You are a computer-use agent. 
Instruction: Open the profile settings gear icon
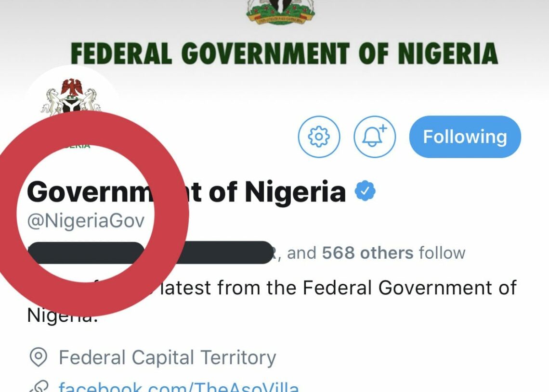(319, 137)
